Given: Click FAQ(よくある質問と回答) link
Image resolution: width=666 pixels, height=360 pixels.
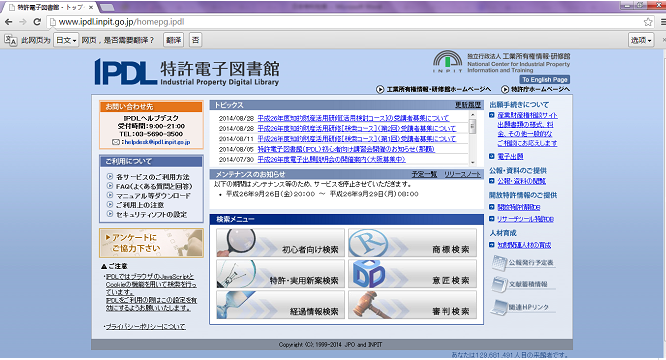Looking at the screenshot, I should tap(154, 186).
